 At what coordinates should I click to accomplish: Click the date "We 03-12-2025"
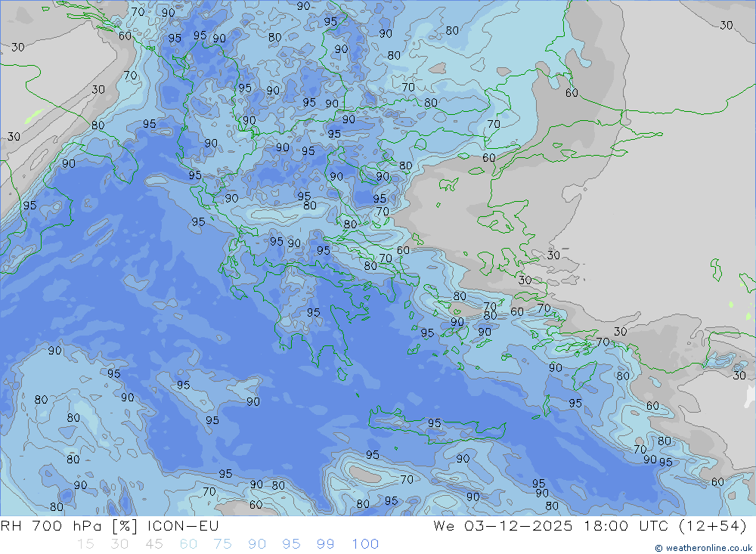(503, 526)
